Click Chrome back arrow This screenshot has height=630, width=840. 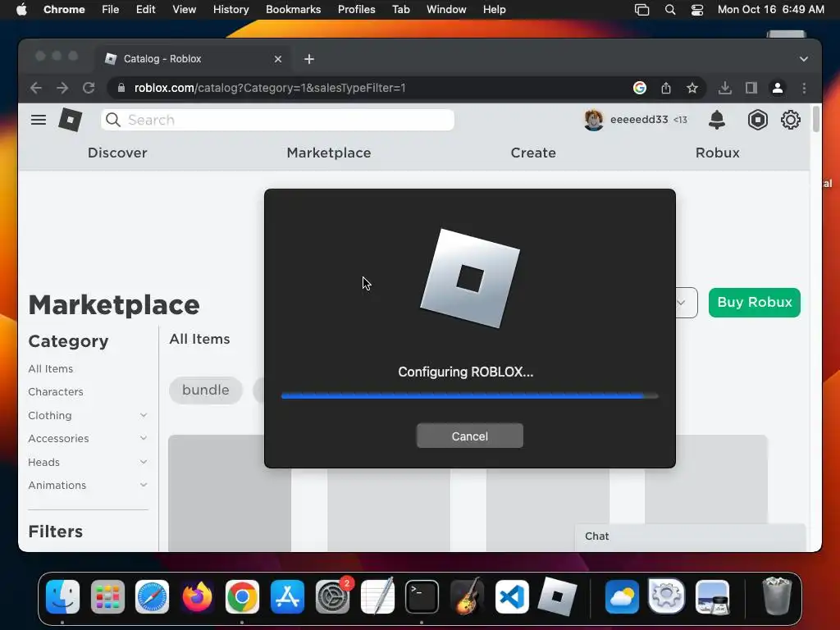tap(36, 88)
